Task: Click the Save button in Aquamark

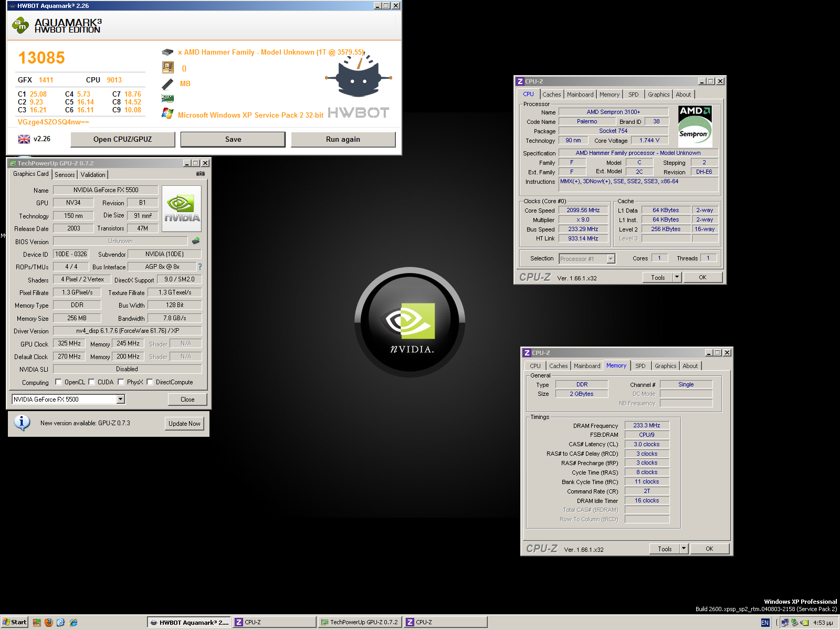Action: (x=233, y=139)
